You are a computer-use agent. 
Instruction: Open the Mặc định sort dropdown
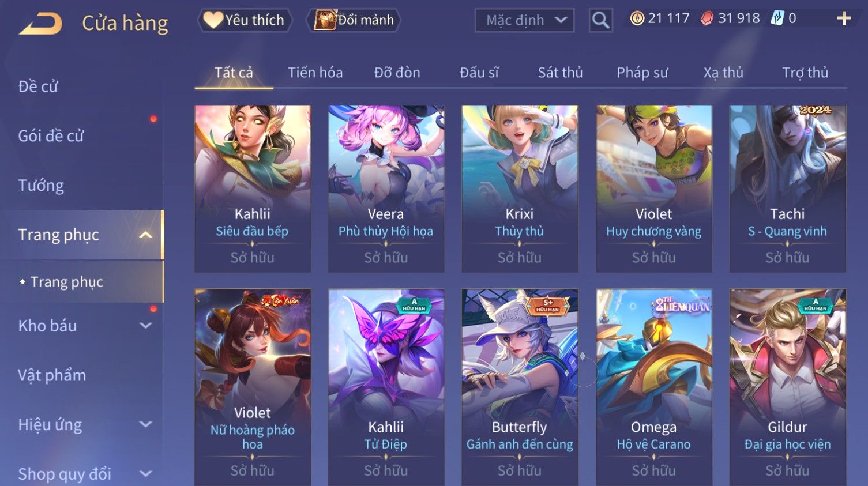(x=524, y=20)
